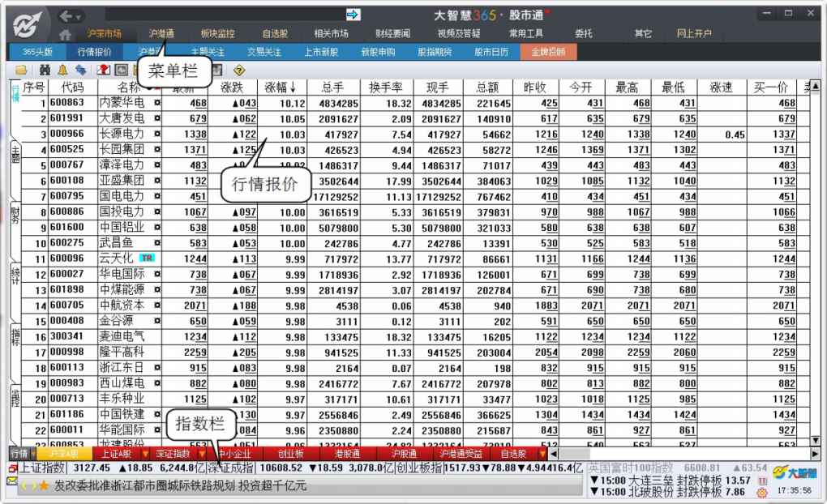
Task: Switch to the 365头版 tab
Action: click(37, 52)
